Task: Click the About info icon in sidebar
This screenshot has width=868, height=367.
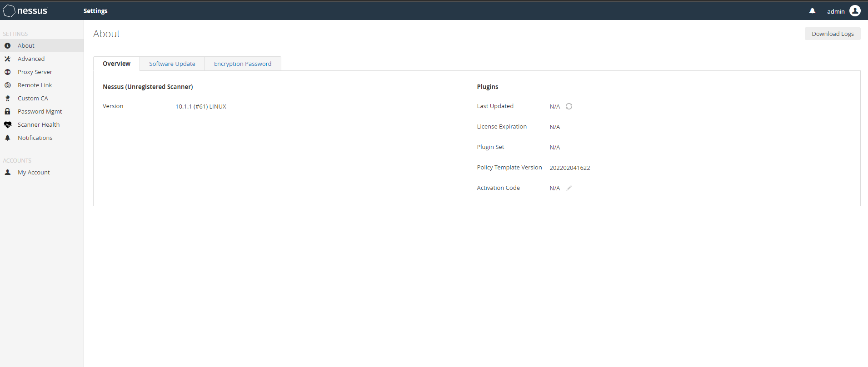Action: click(x=7, y=46)
